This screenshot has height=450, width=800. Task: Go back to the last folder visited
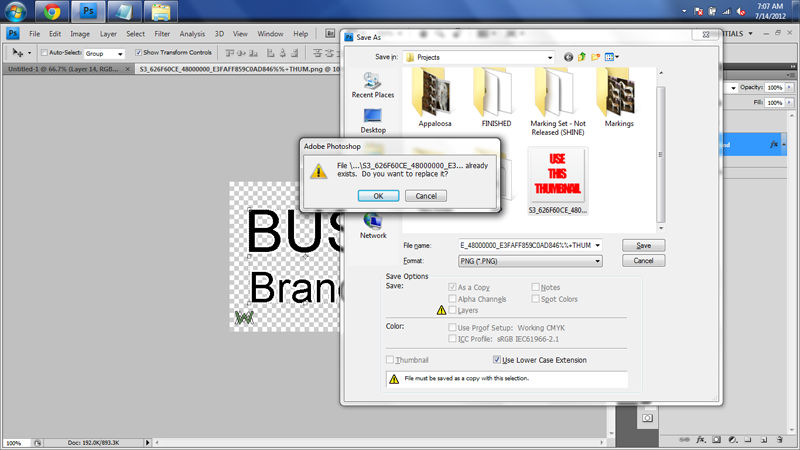(568, 57)
